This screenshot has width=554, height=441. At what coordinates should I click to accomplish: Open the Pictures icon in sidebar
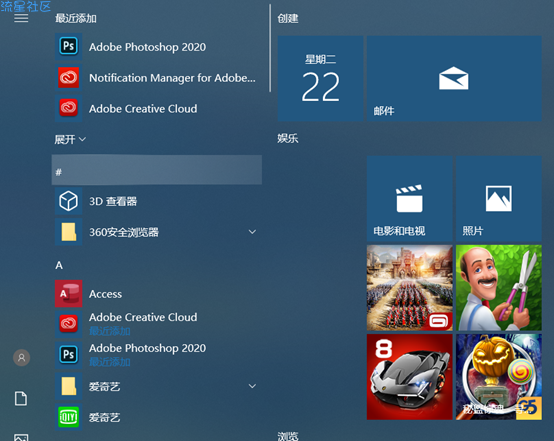(21, 437)
